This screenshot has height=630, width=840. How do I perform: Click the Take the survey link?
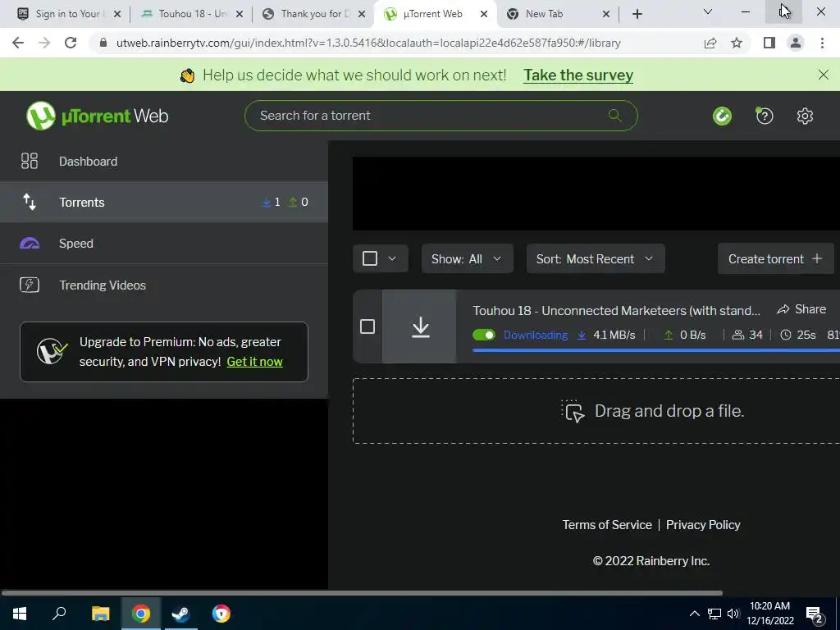click(x=578, y=75)
